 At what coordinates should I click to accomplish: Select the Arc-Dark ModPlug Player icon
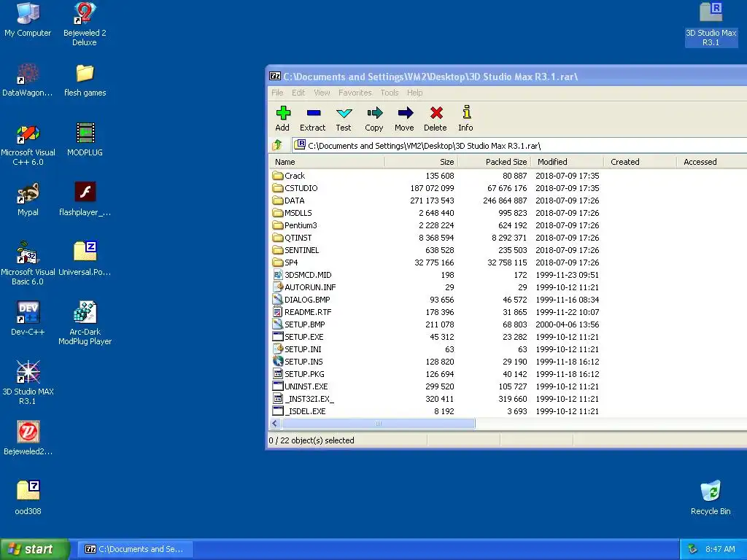(x=85, y=323)
